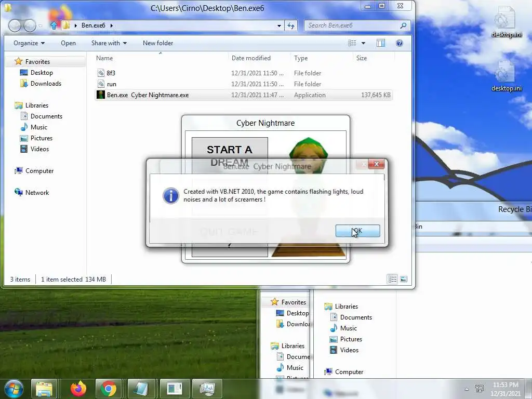Image resolution: width=532 pixels, height=399 pixels.
Task: Click the Back navigation button
Action: point(15,25)
